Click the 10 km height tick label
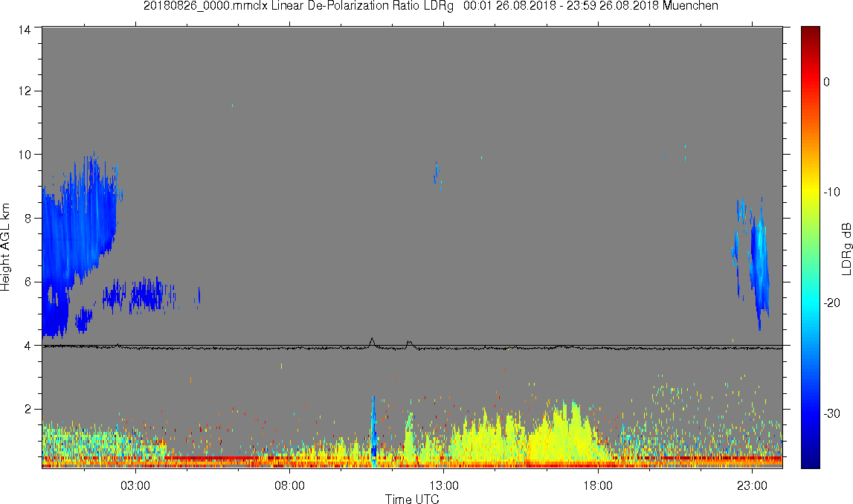Image resolution: width=853 pixels, height=504 pixels. click(24, 155)
